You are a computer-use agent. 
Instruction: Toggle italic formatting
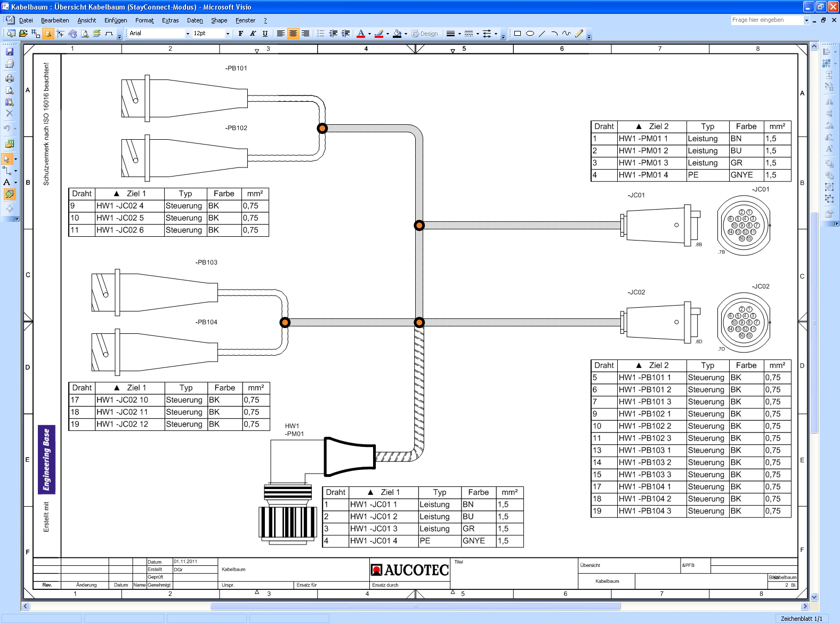[253, 34]
